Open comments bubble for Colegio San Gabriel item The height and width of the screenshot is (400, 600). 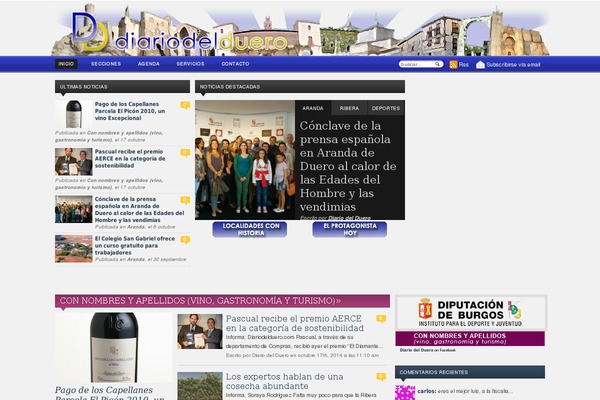coord(185,240)
